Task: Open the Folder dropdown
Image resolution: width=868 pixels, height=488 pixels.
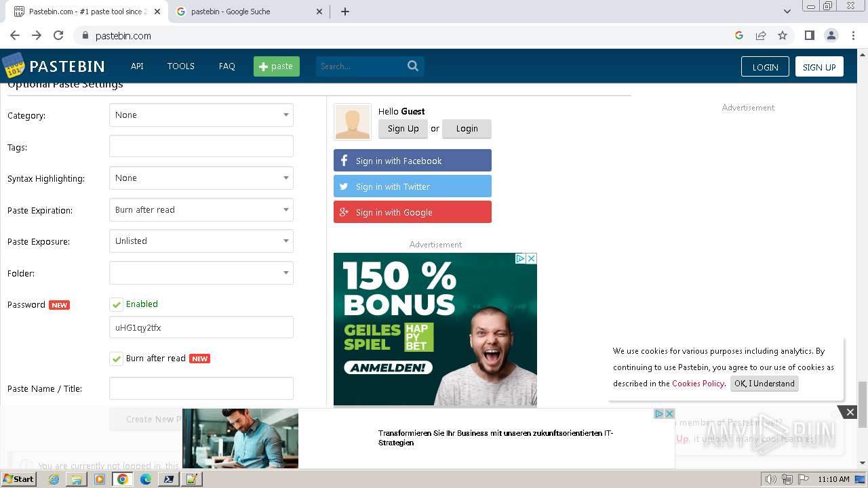Action: click(x=201, y=273)
